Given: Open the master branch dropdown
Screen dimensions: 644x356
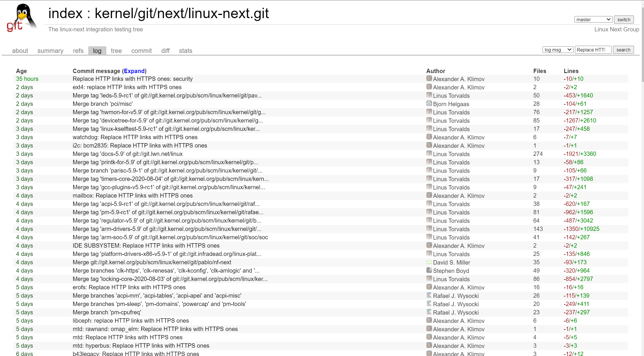Looking at the screenshot, I should tap(593, 20).
